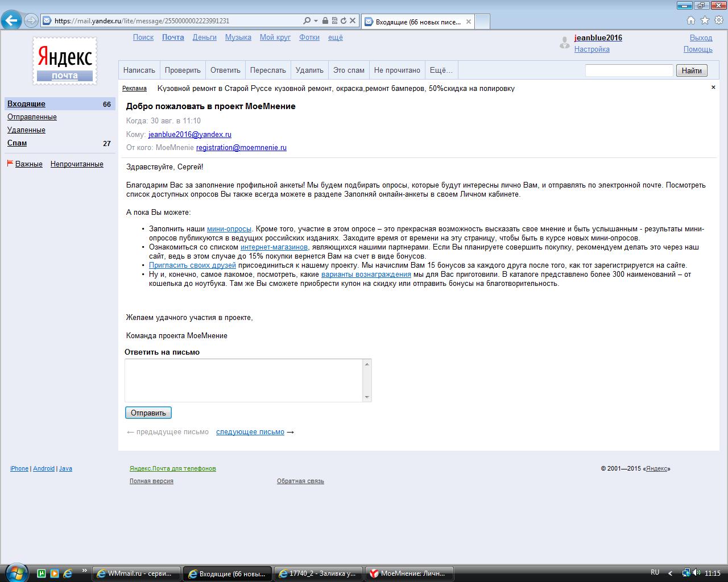Click reply box scrollbar down arrow
The height and width of the screenshot is (582, 728).
pyautogui.click(x=367, y=397)
